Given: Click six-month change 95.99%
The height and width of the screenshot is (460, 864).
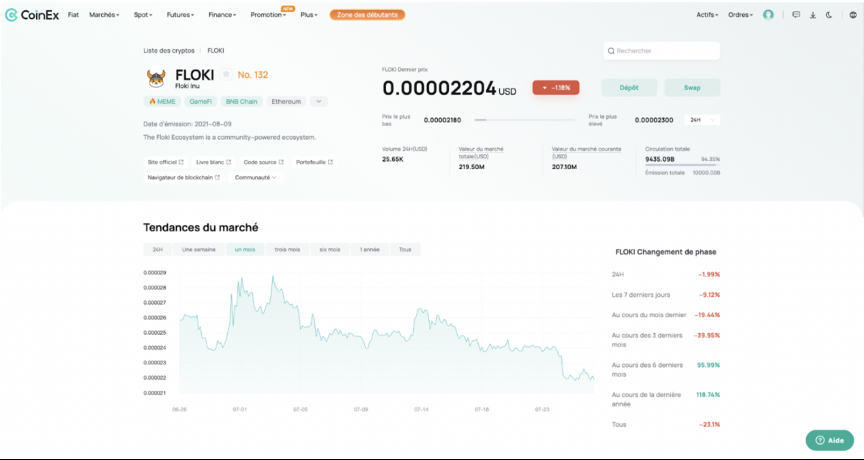Looking at the screenshot, I should pyautogui.click(x=710, y=365).
